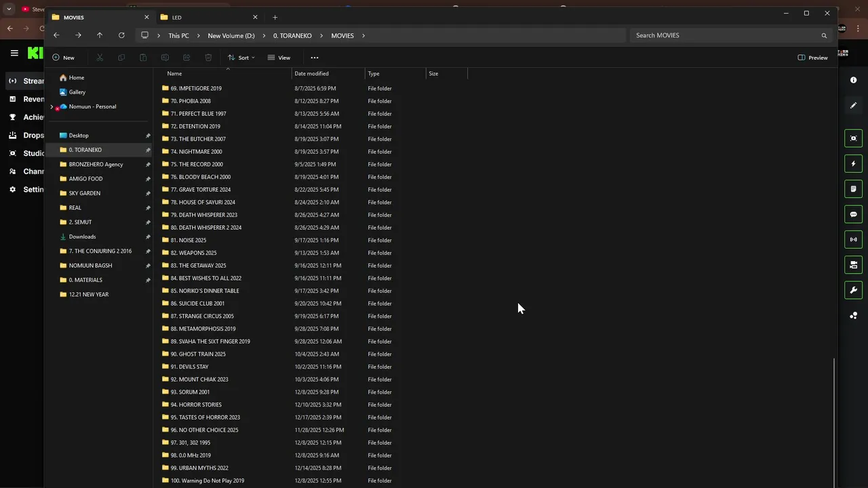868x488 pixels.
Task: Open the New item dropdown
Action: pos(64,58)
